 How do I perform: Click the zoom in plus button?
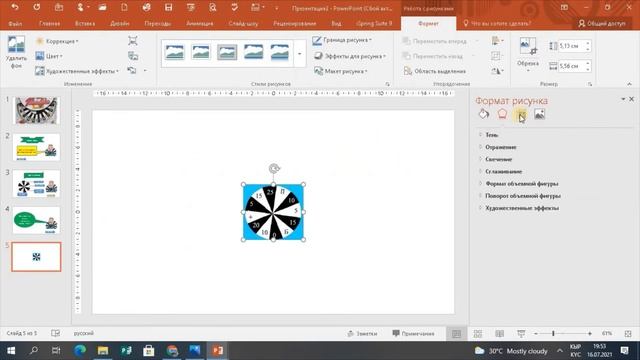590,333
